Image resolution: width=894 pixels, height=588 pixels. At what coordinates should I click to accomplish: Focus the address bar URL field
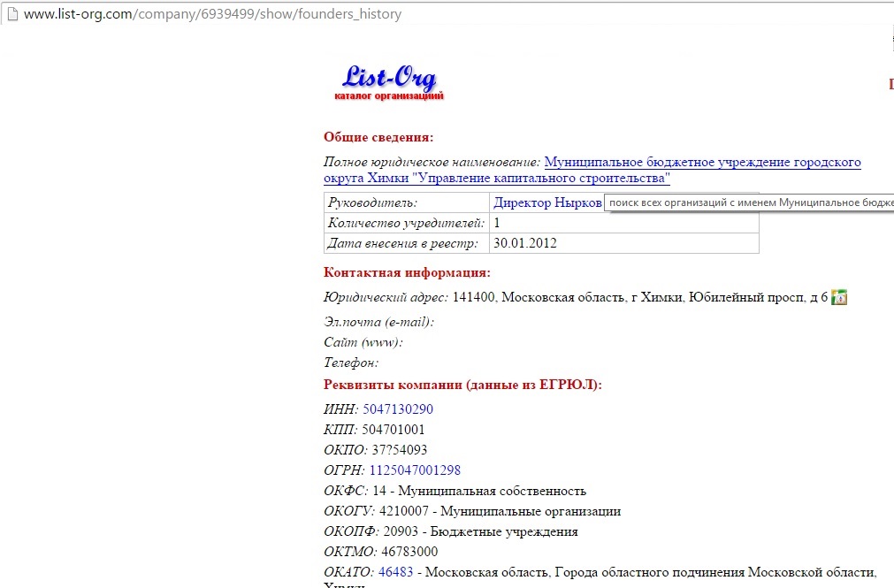point(212,13)
